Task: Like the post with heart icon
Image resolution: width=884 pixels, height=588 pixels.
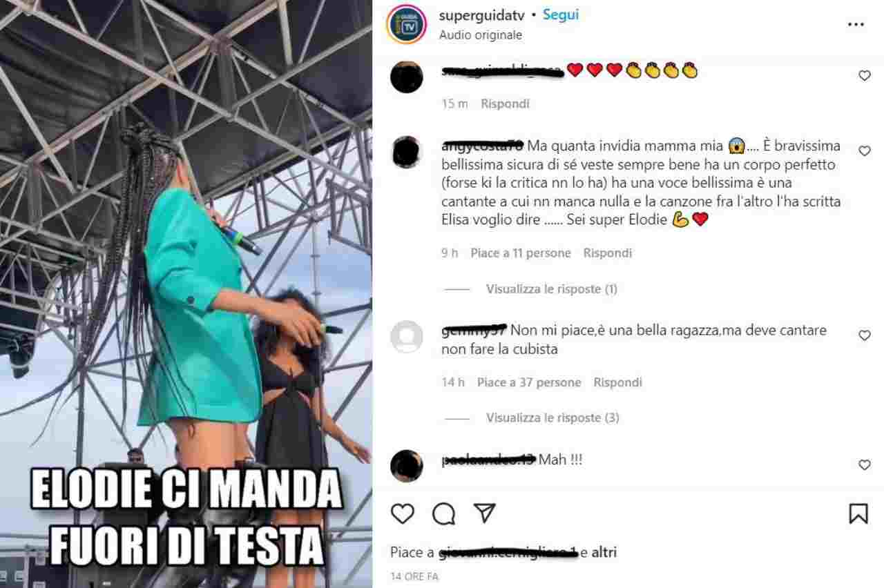Action: (x=403, y=513)
